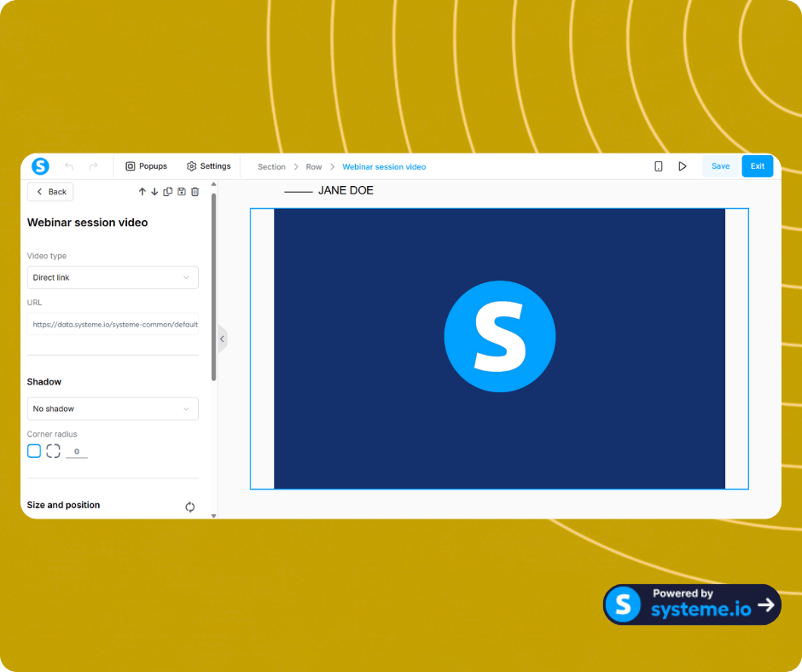Viewport: 802px width, 672px height.
Task: Collapse the left settings sidebar
Action: pos(222,339)
